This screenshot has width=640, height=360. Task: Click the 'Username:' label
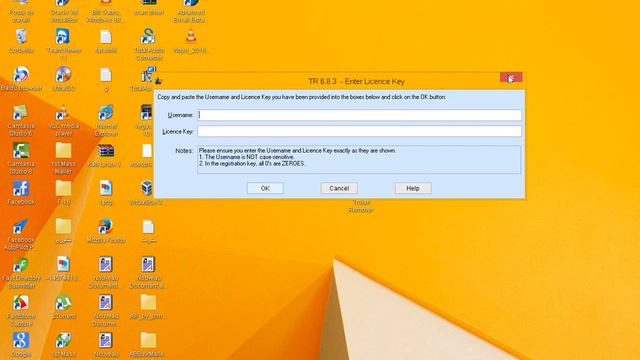(x=180, y=115)
